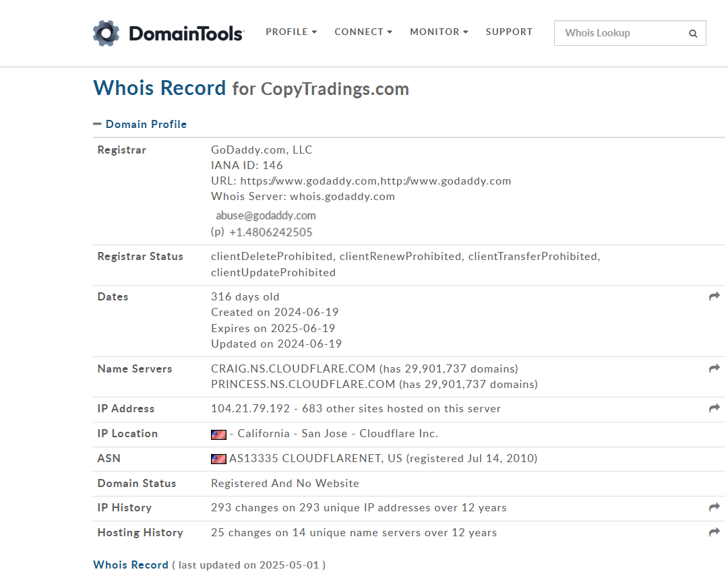Click the Whois Record link at bottom
Image resolution: width=728 pixels, height=578 pixels.
pyautogui.click(x=131, y=565)
